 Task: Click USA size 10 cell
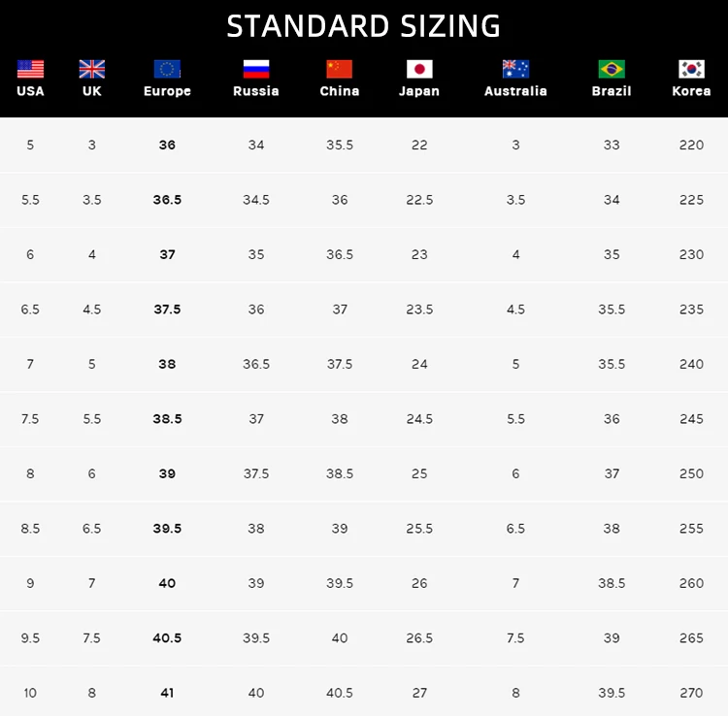(x=30, y=693)
